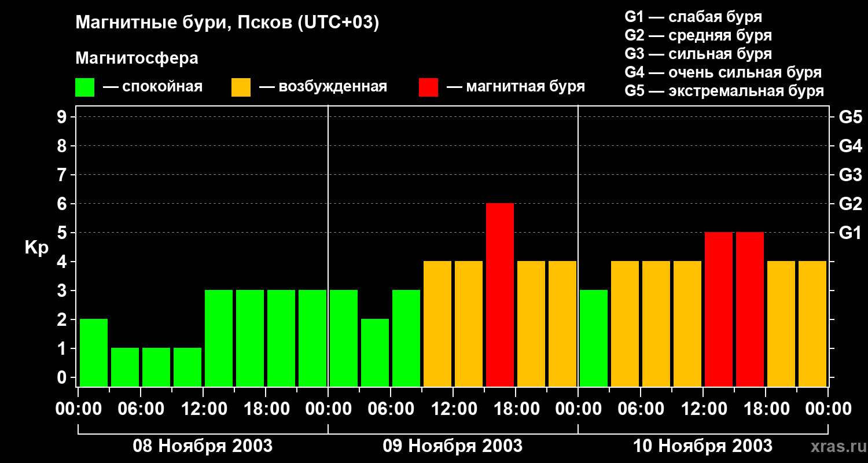Click the last orange bar on 09 November
The height and width of the screenshot is (463, 868).
[562, 324]
